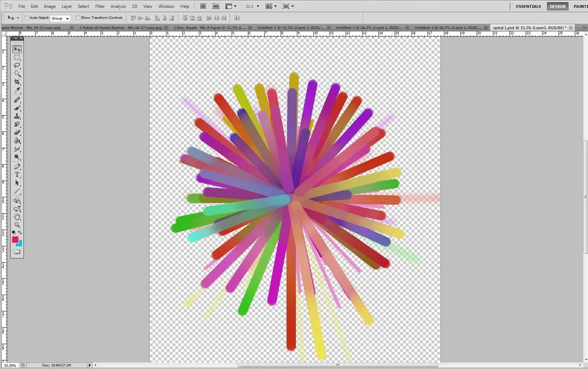Switch to the PAINTING workspace

pyautogui.click(x=580, y=6)
